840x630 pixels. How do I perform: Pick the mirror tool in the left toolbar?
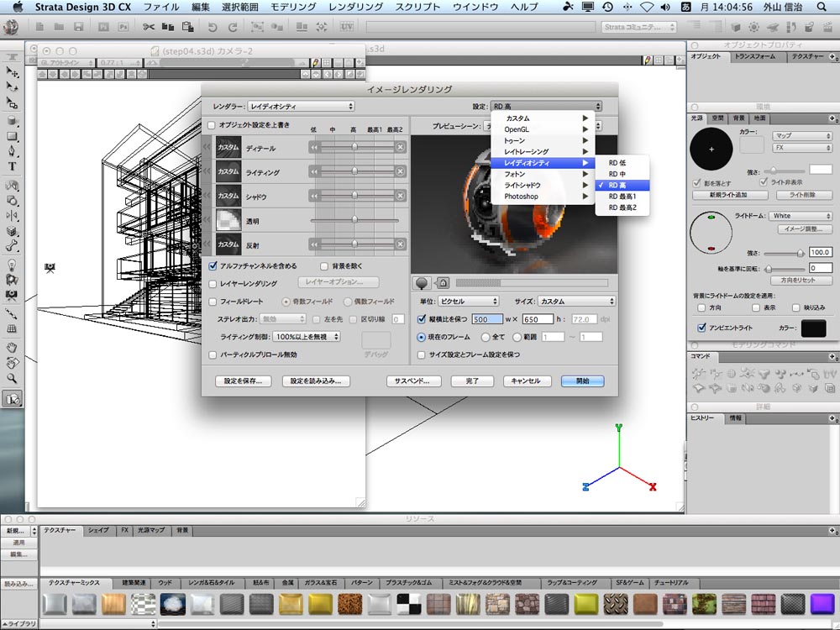pos(12,216)
